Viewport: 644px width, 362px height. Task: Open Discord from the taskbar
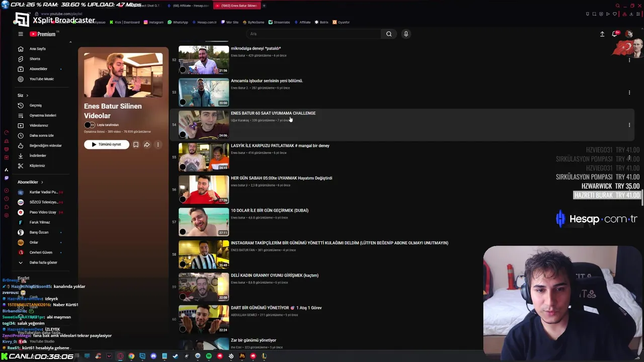153,356
